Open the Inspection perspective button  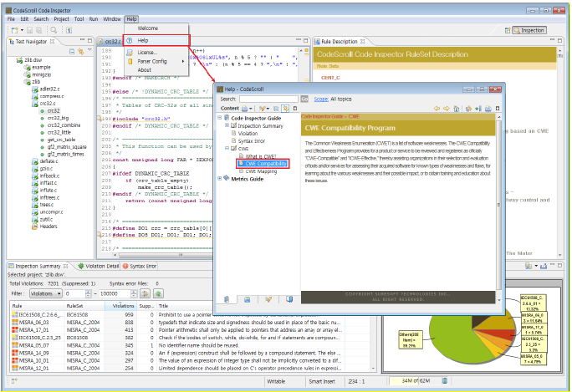point(529,30)
